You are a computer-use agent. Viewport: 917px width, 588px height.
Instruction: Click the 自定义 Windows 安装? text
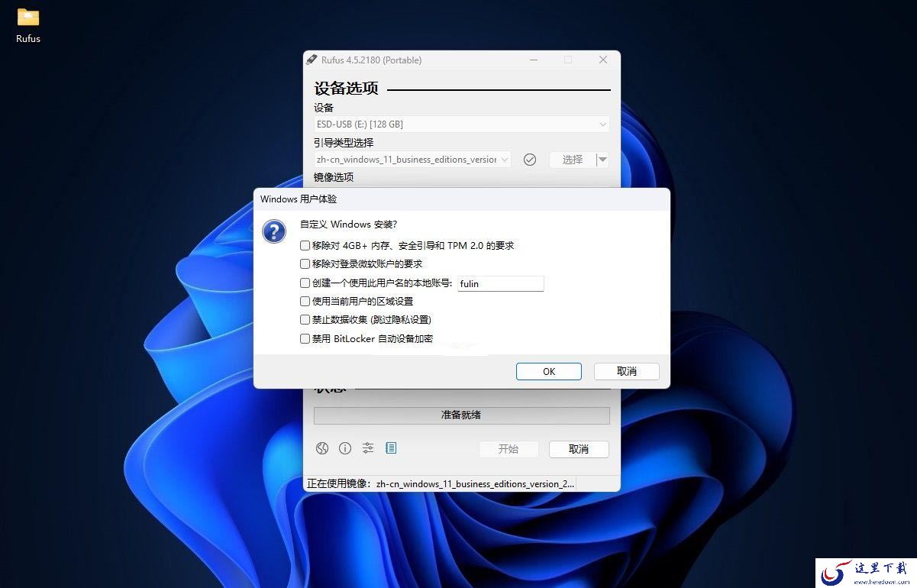(x=348, y=225)
